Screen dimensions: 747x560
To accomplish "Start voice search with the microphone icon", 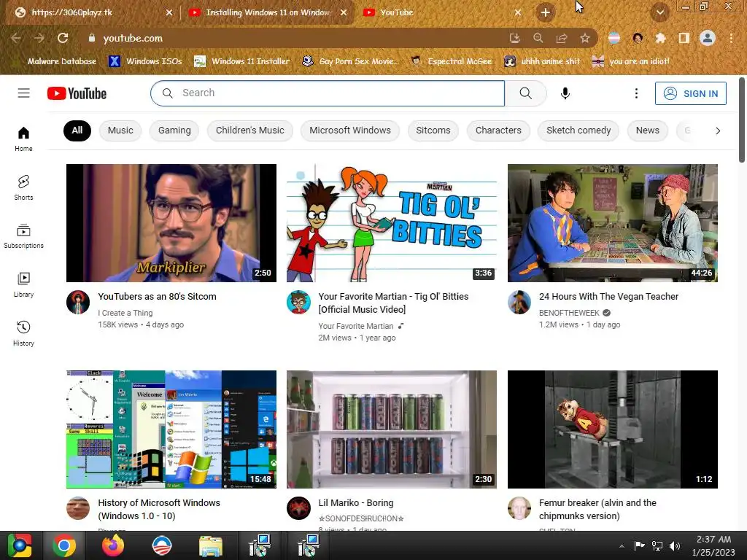I will [x=565, y=93].
